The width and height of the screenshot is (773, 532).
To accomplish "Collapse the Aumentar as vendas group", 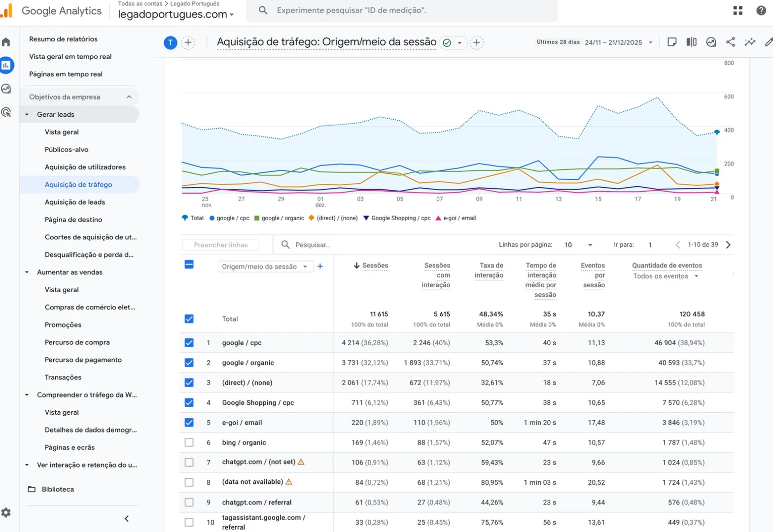I will [27, 272].
